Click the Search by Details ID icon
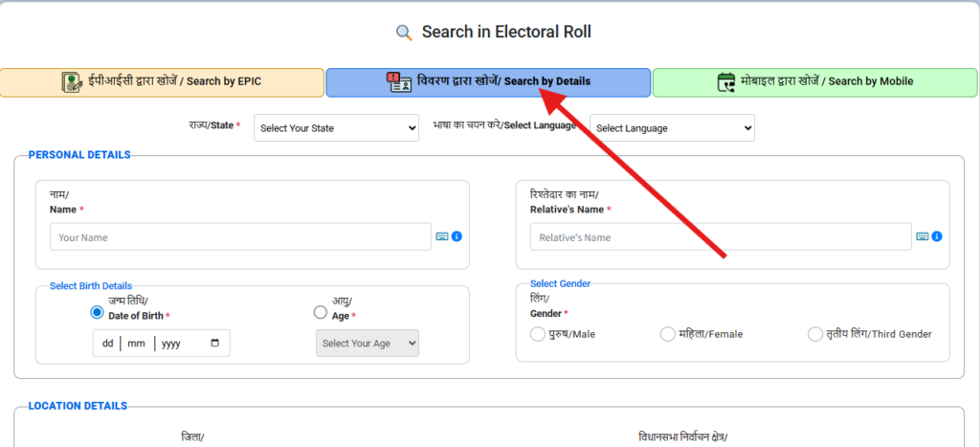The height and width of the screenshot is (447, 980). click(x=399, y=81)
